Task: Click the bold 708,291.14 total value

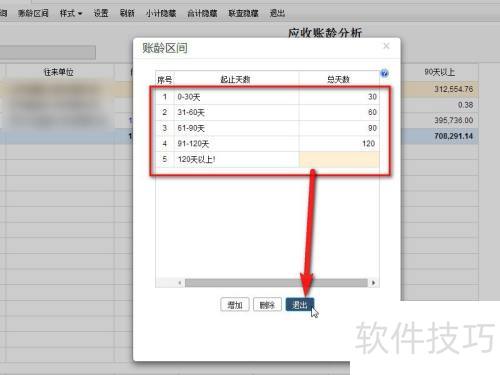Action: (x=453, y=136)
